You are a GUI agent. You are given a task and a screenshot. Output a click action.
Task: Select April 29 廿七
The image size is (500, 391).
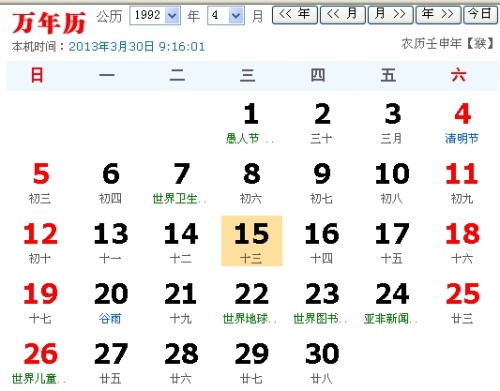[x=251, y=363]
